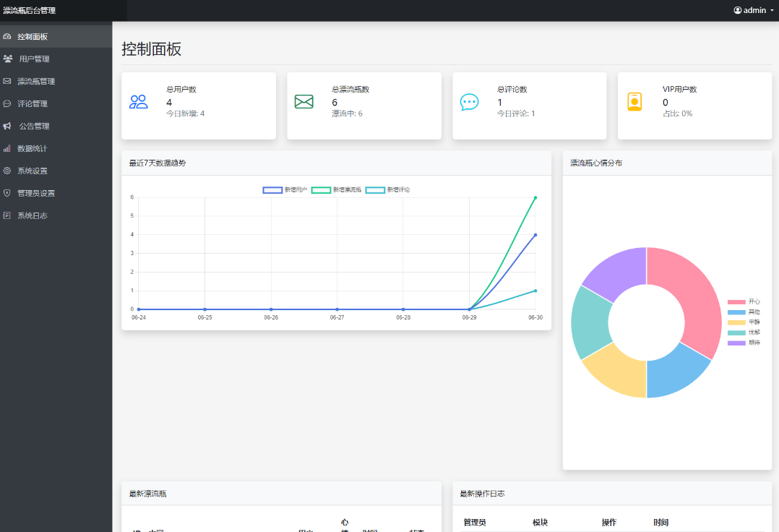This screenshot has width=779, height=532.
Task: Click the chat bubble icon on 总评论数 card
Action: click(469, 103)
